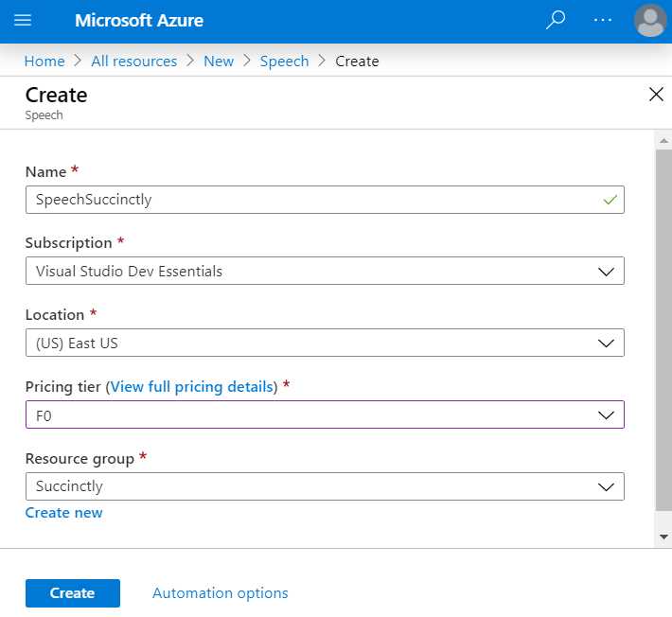Expand the Location dropdown

[x=325, y=343]
